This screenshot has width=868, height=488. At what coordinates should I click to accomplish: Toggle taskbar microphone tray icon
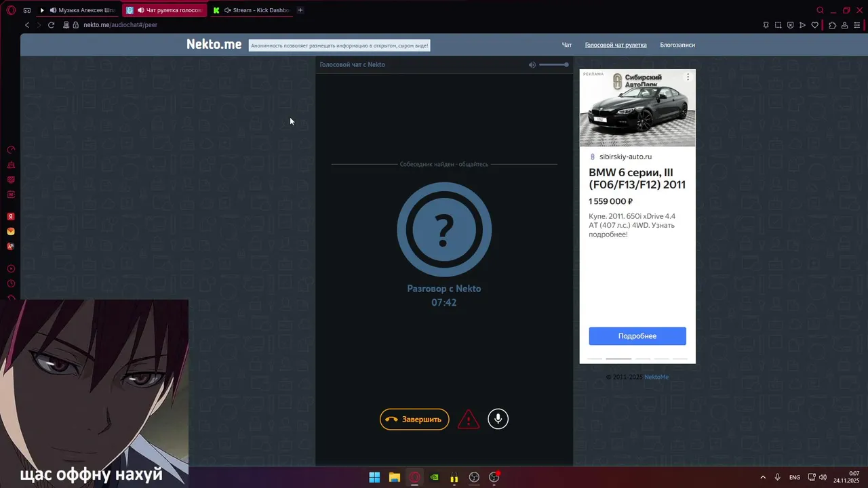778,477
